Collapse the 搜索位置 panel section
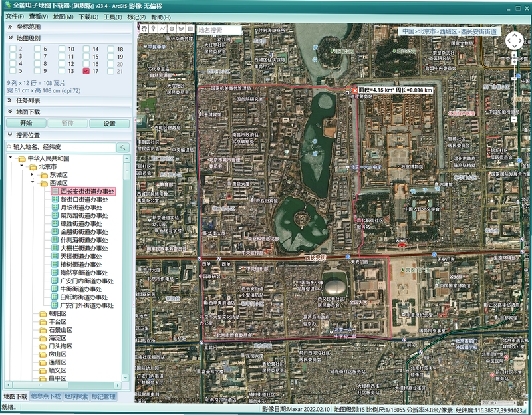 pos(68,135)
